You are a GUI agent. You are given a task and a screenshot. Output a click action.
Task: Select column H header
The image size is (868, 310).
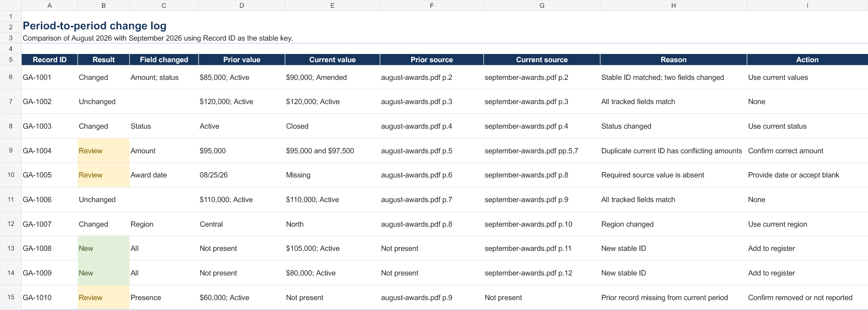(x=674, y=5)
